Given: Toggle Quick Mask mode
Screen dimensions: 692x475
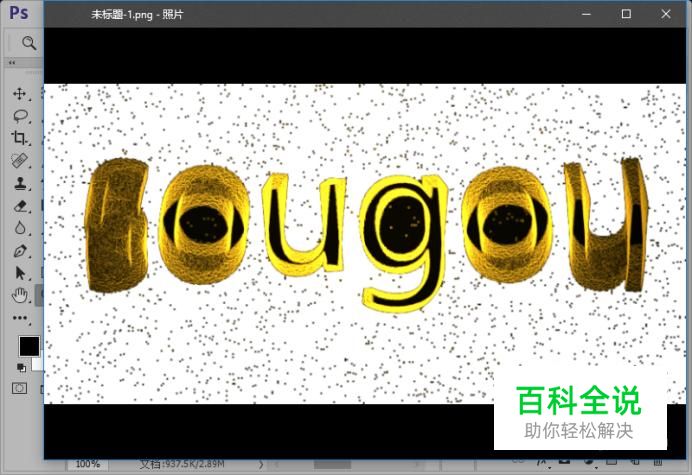Looking at the screenshot, I should click(x=19, y=388).
